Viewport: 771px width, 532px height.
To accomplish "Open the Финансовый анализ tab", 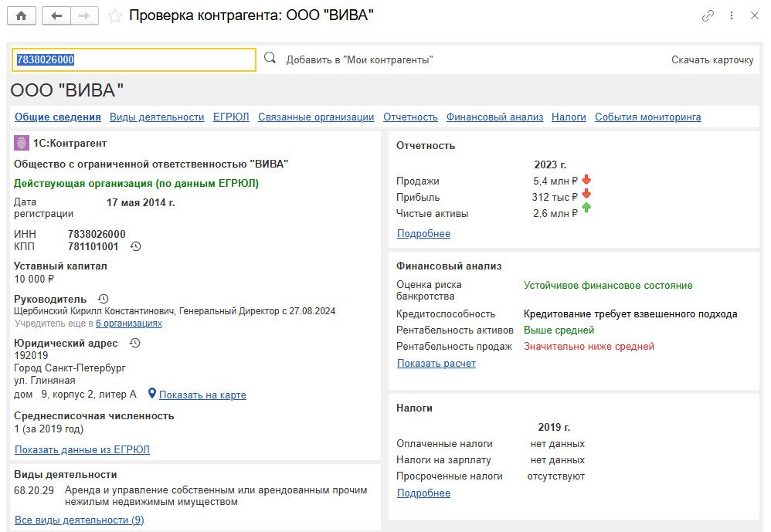I will tap(494, 117).
